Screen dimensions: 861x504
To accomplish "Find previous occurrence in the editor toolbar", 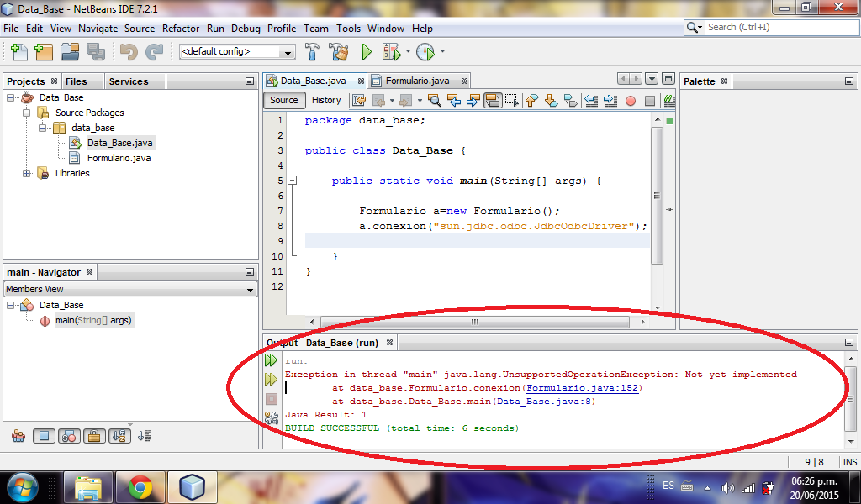I will pyautogui.click(x=454, y=100).
